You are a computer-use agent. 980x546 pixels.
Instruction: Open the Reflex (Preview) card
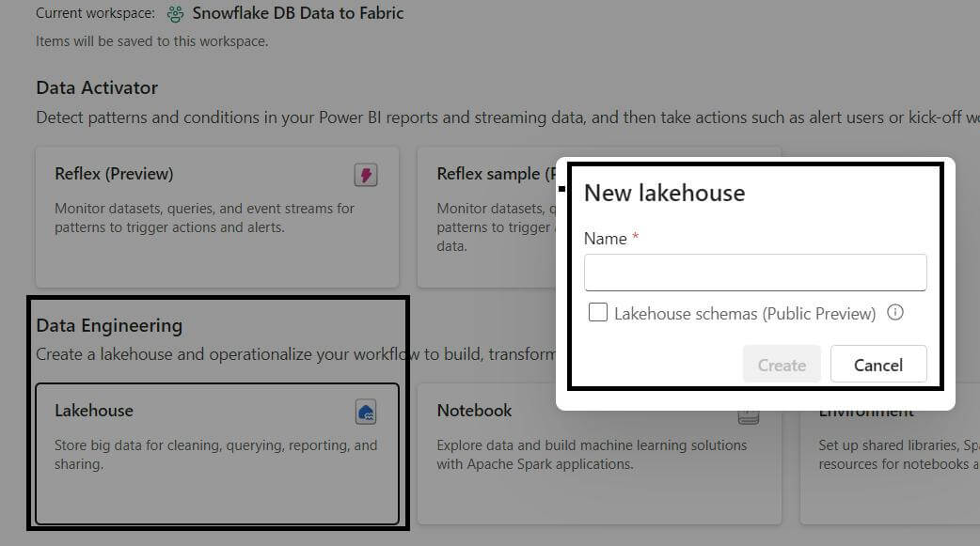(x=217, y=217)
